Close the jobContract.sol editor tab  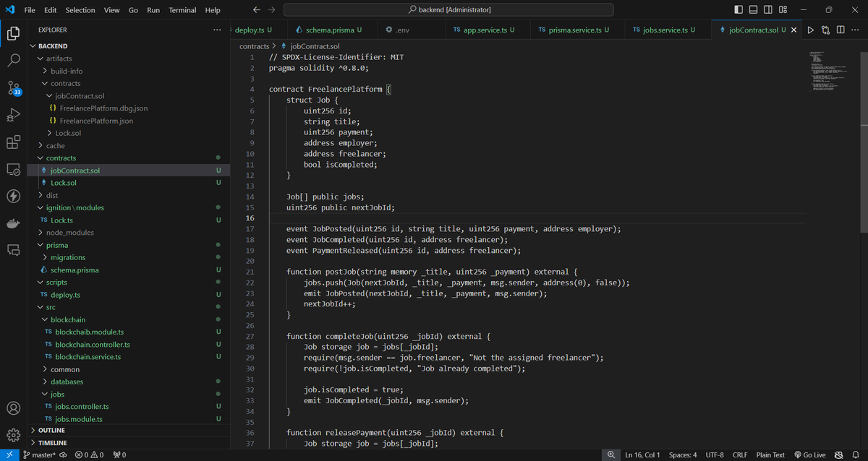coord(794,30)
